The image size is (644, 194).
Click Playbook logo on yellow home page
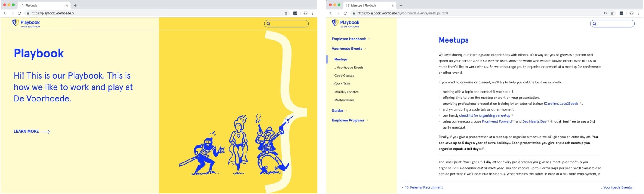coord(26,24)
